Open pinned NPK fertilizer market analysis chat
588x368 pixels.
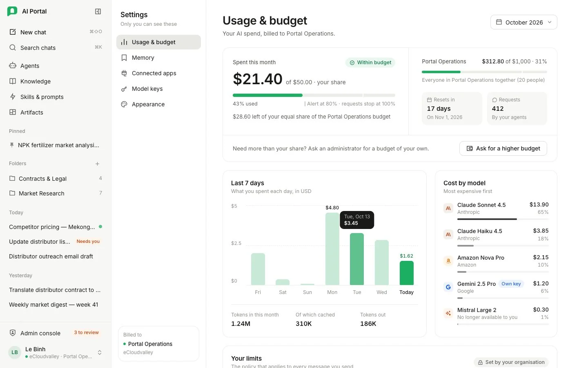[x=56, y=145]
